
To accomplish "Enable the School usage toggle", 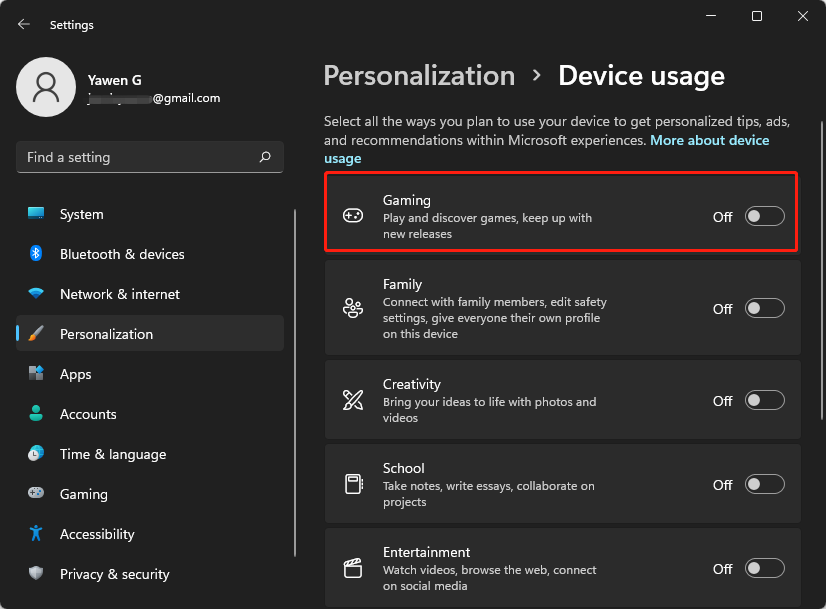I will (764, 484).
